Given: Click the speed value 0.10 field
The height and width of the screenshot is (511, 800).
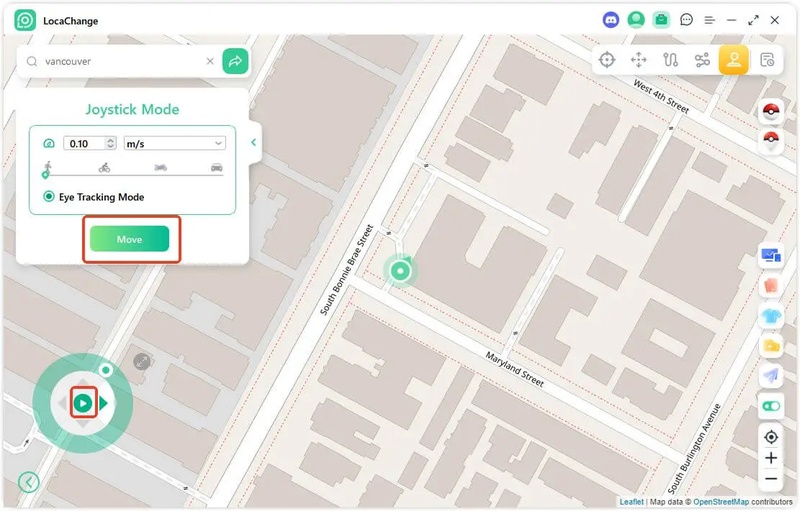Looking at the screenshot, I should pyautogui.click(x=84, y=143).
